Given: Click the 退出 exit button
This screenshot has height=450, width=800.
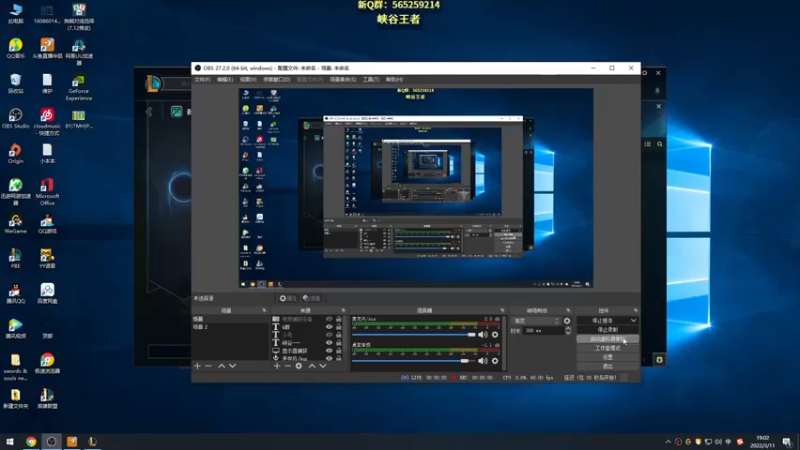Looking at the screenshot, I should pyautogui.click(x=607, y=366).
